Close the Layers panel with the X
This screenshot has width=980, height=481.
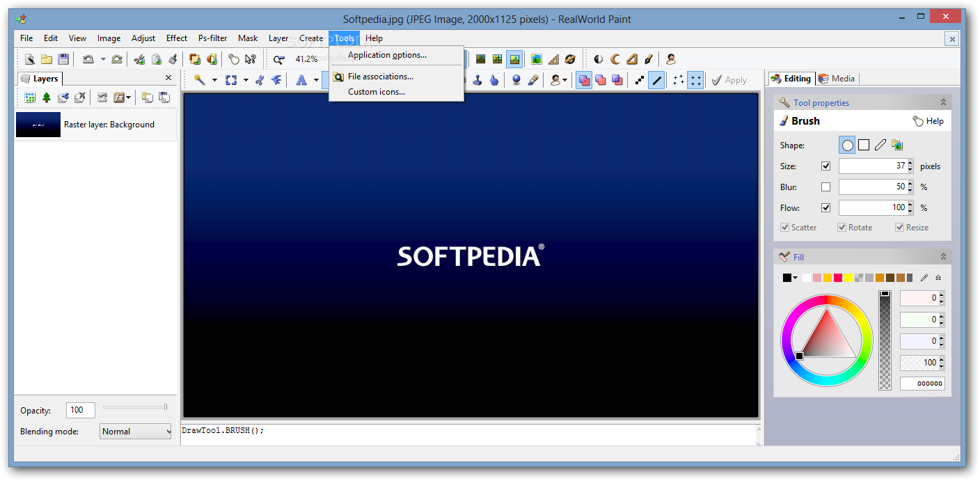click(168, 78)
